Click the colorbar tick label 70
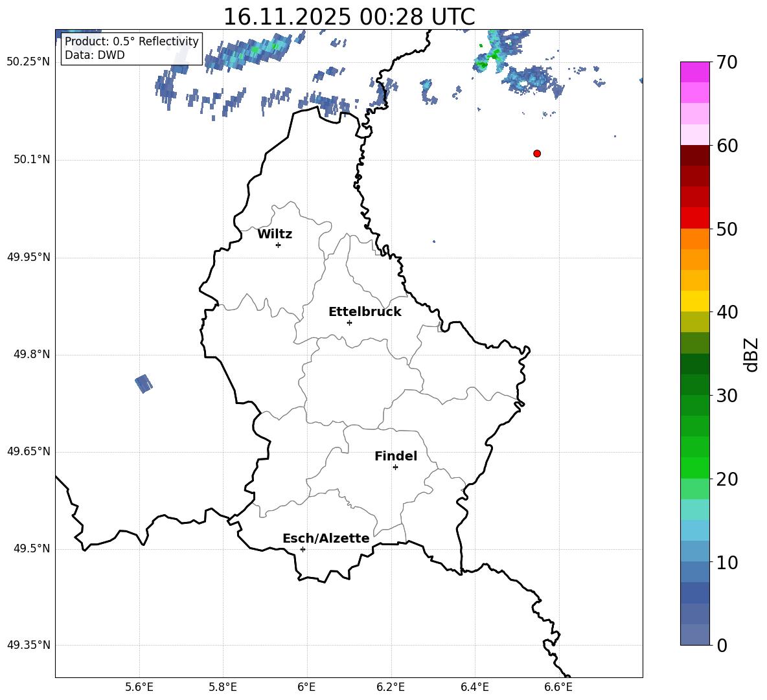The height and width of the screenshot is (700, 767). tap(727, 63)
